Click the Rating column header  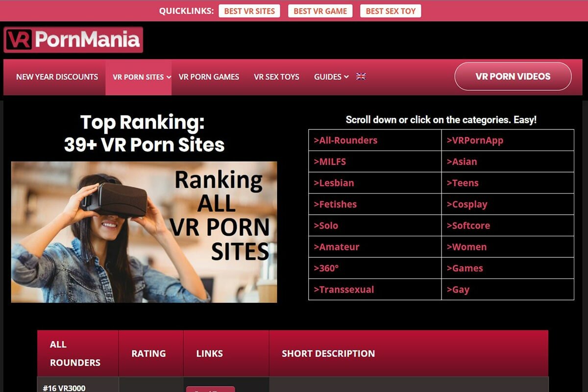point(151,353)
